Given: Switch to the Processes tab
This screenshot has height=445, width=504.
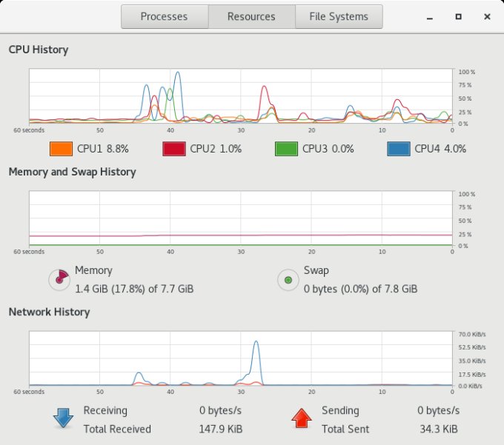Looking at the screenshot, I should (164, 16).
